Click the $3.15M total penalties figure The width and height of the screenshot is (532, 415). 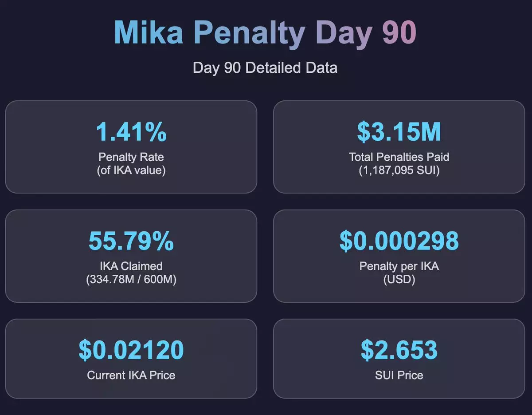(x=399, y=131)
